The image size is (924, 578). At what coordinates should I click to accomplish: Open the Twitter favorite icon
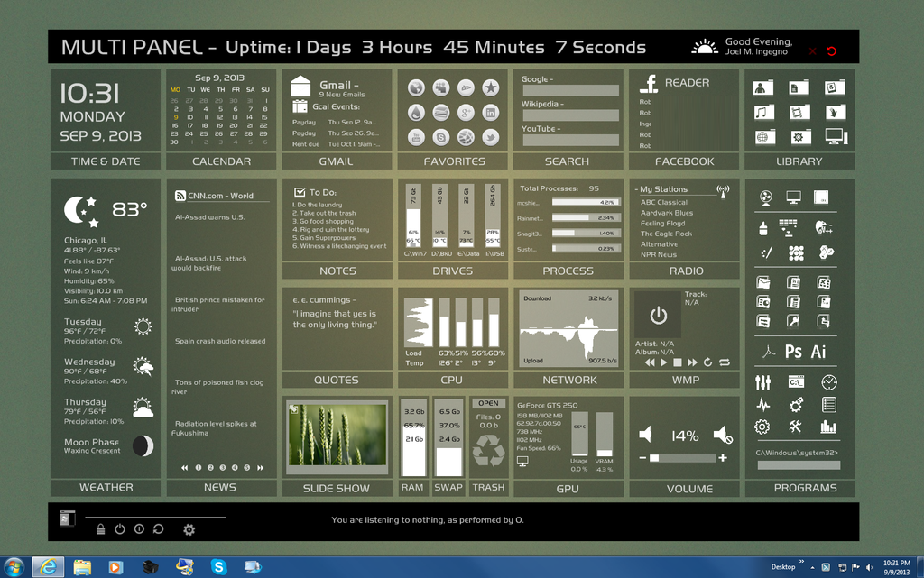coord(490,137)
